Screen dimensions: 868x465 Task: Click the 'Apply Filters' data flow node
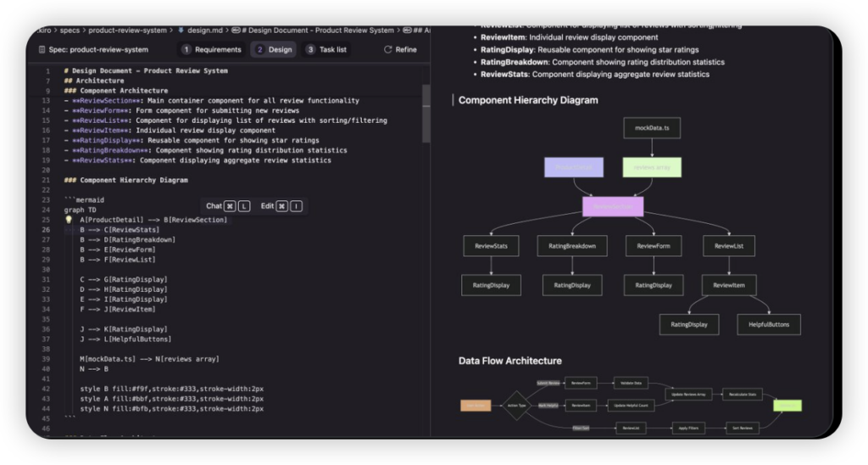pyautogui.click(x=688, y=428)
